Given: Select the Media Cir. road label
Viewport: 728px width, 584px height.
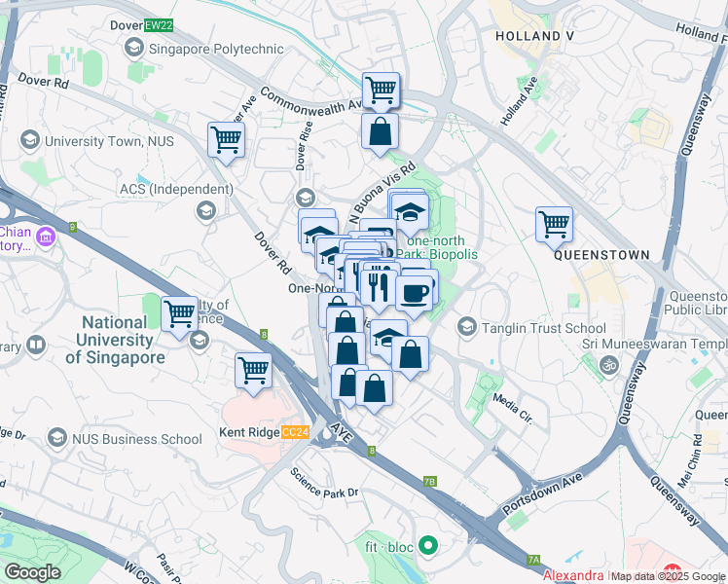Looking at the screenshot, I should tap(513, 409).
